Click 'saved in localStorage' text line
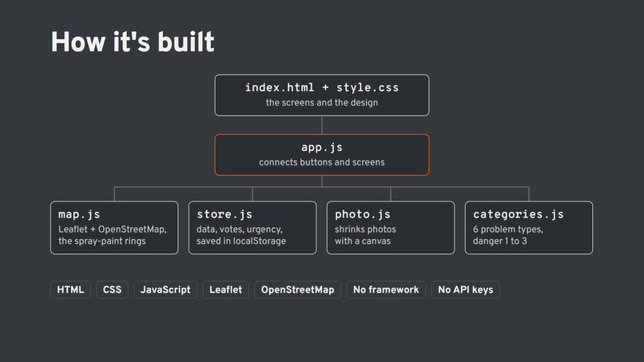This screenshot has width=644, height=362. pos(241,241)
